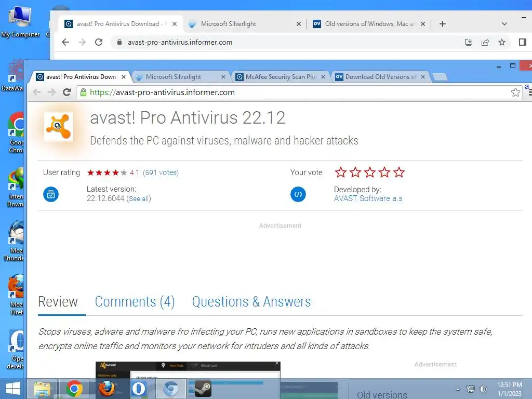532x399 pixels.
Task: Click the taskbar clock showing 12:51 PM
Action: point(509,389)
